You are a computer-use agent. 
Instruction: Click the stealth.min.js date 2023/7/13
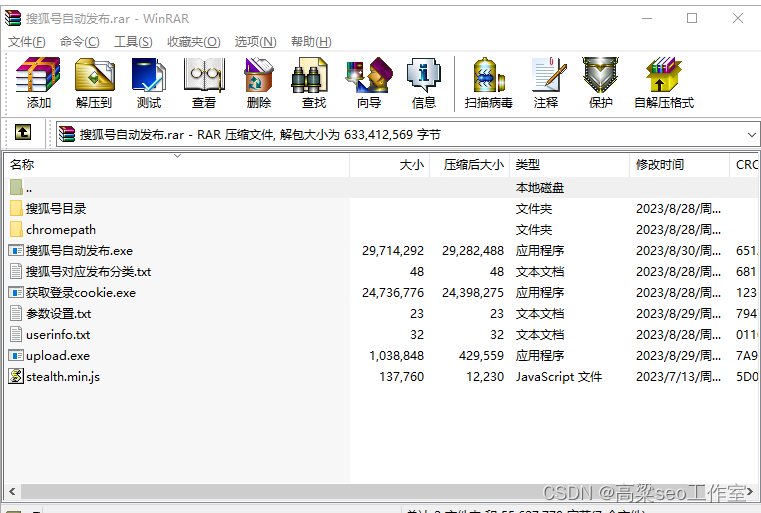[678, 377]
